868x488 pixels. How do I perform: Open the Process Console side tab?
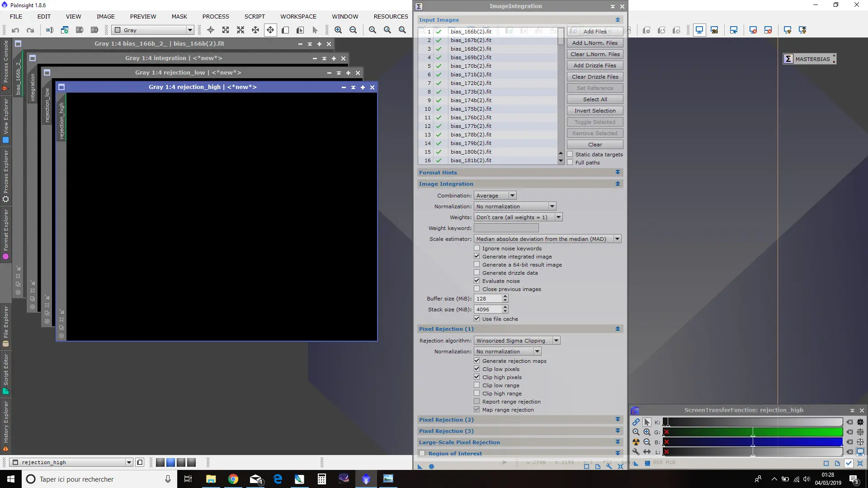pyautogui.click(x=5, y=66)
